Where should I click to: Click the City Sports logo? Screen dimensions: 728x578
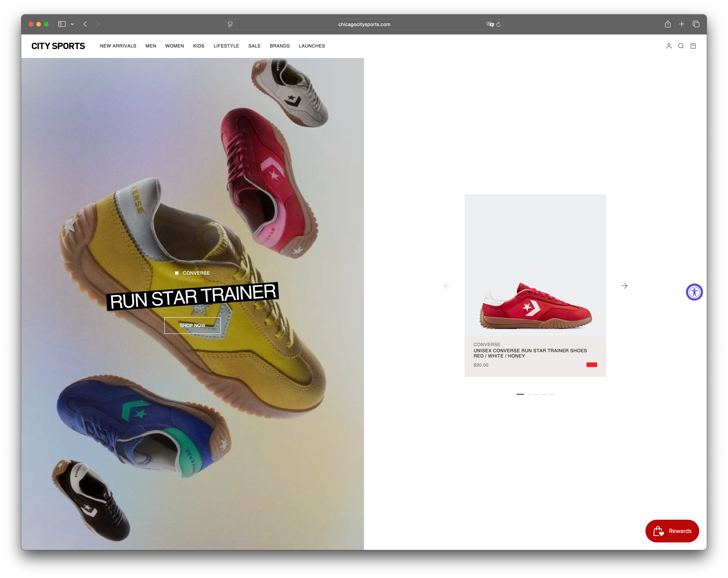point(58,46)
